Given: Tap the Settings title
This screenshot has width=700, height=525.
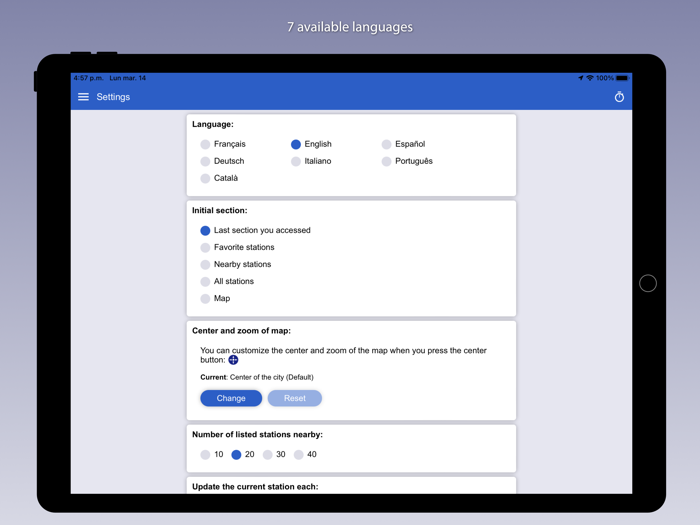Looking at the screenshot, I should click(x=113, y=97).
